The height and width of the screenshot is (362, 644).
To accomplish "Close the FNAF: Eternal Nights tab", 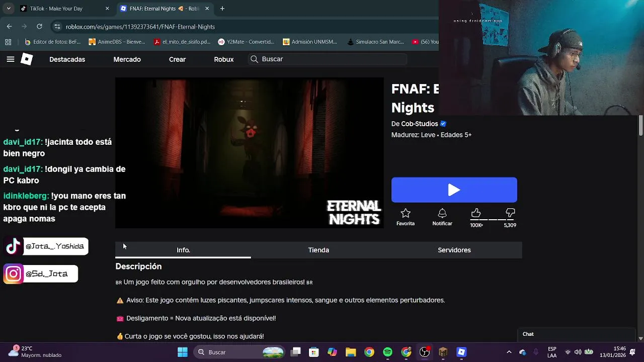I will (207, 9).
